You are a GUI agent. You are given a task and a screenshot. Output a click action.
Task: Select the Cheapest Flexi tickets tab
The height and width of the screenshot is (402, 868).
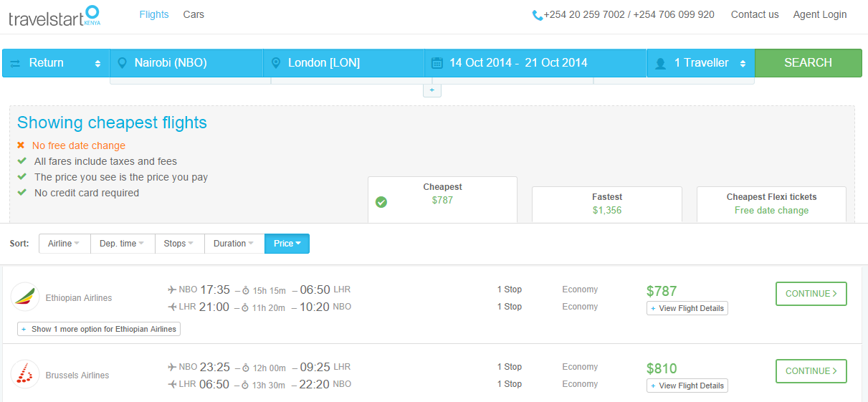(x=771, y=204)
